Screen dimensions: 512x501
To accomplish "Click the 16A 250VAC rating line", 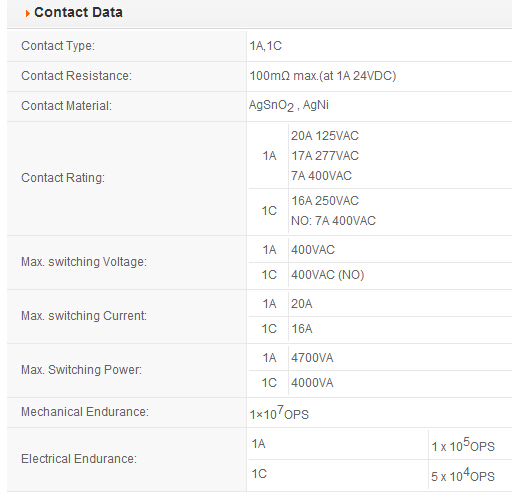I will click(x=325, y=201).
